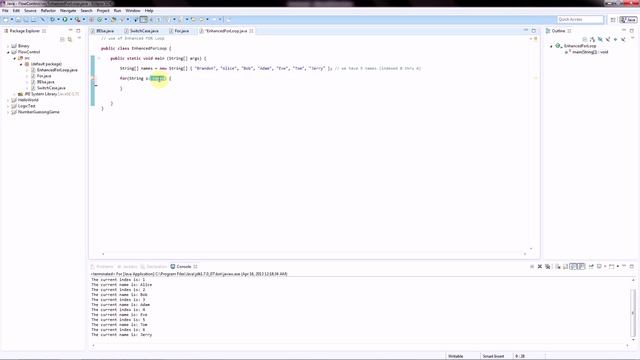Maximize the editor area
The width and height of the screenshot is (640, 360).
coord(533,31)
